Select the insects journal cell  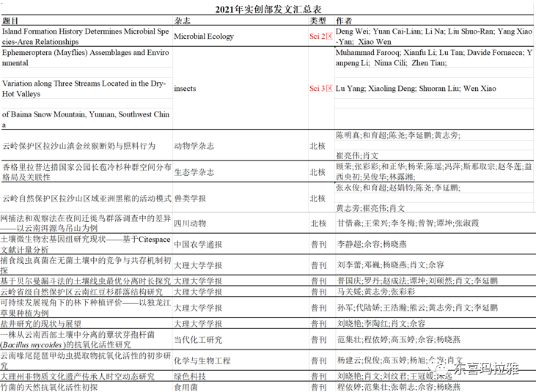coord(185,89)
